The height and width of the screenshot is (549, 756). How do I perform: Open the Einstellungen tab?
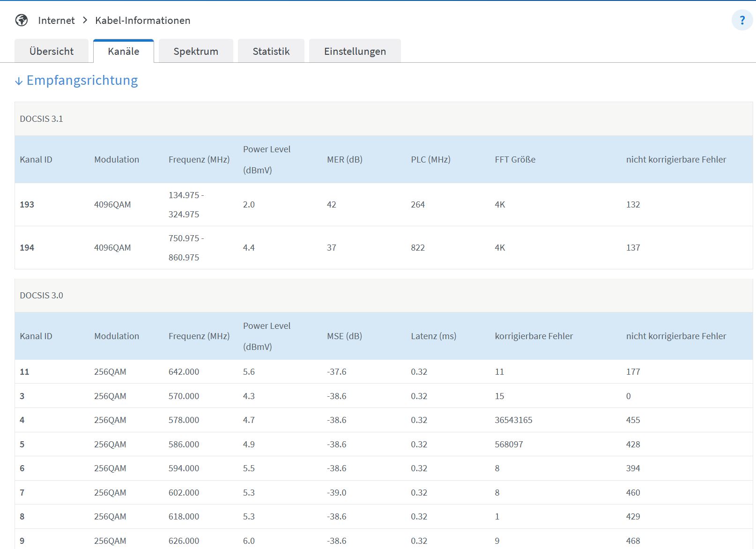click(x=355, y=51)
